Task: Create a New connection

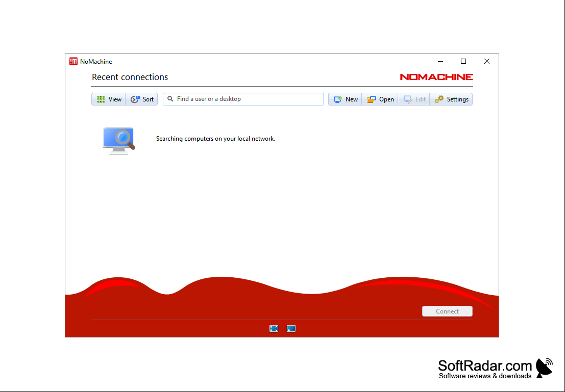Action: coord(345,99)
